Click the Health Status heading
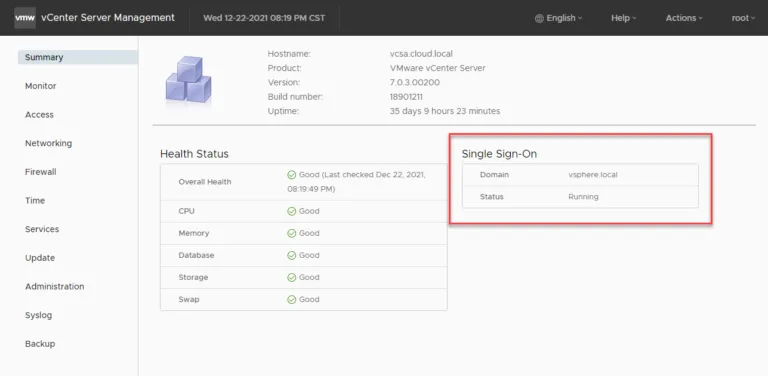Image resolution: width=768 pixels, height=376 pixels. point(194,154)
